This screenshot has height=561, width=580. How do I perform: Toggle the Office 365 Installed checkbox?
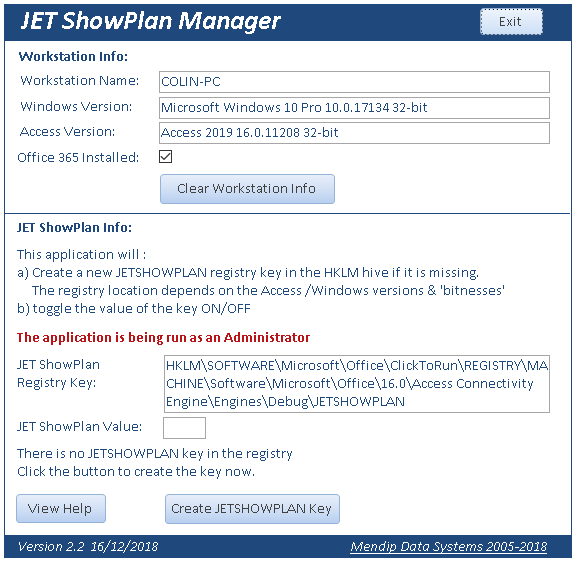[165, 156]
